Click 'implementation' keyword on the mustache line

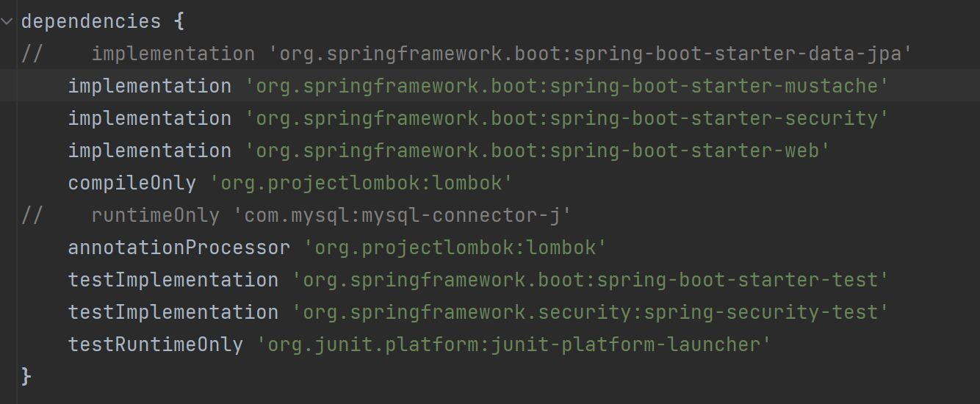pyautogui.click(x=150, y=86)
